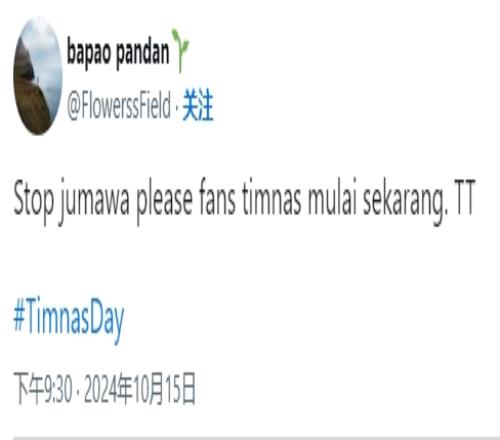Click the dot separator before 关注
500x440 pixels.
[x=177, y=107]
